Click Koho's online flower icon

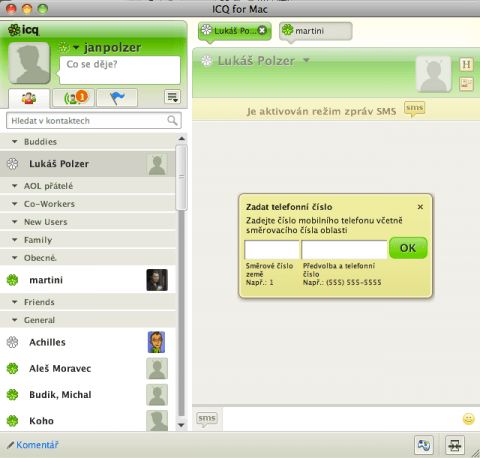[x=13, y=421]
